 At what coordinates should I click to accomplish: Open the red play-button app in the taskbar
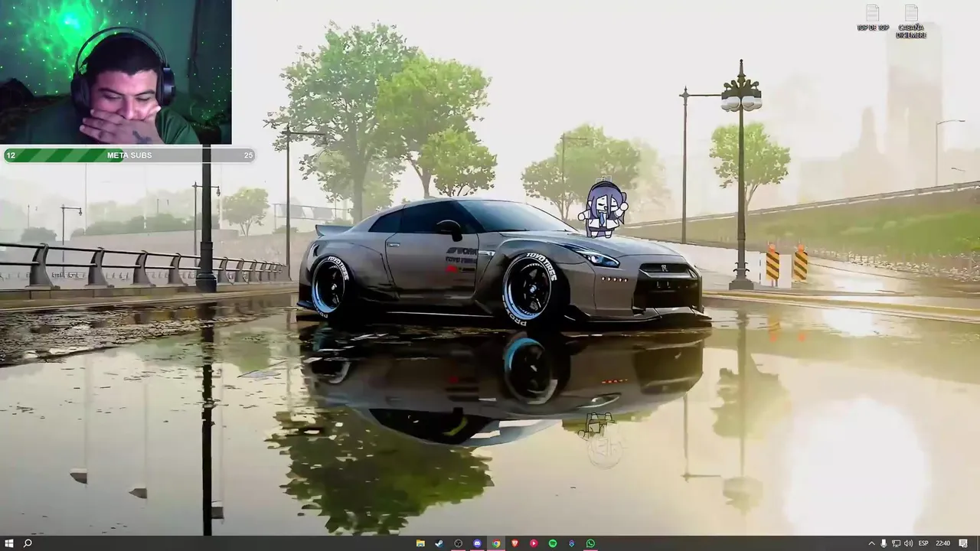coord(534,543)
